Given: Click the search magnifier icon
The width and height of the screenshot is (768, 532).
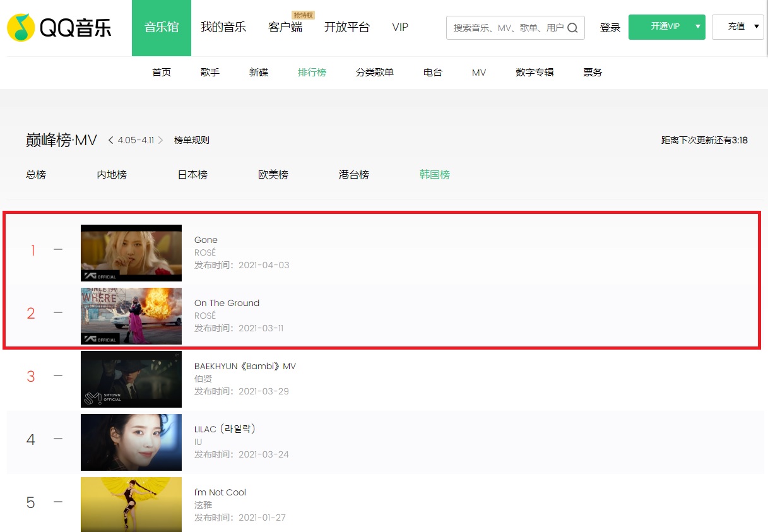Looking at the screenshot, I should tap(572, 28).
